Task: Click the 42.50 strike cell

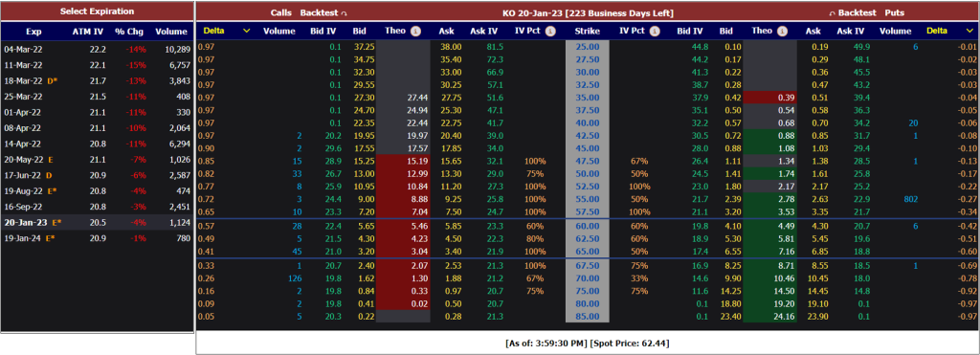Action: pos(588,136)
